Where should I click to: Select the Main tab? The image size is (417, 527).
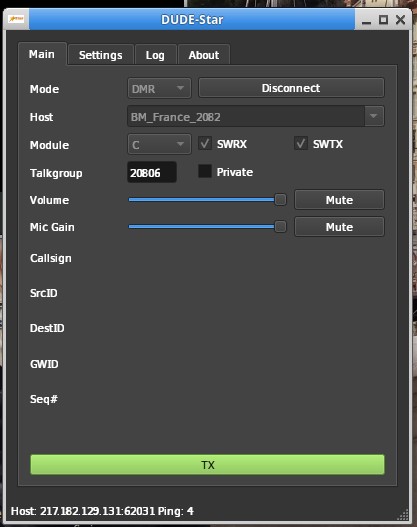tap(42, 54)
